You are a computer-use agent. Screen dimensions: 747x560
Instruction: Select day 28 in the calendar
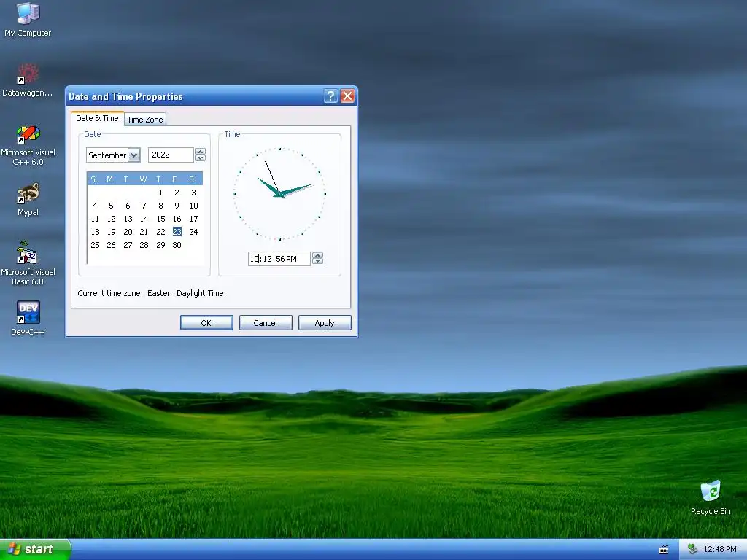(x=144, y=245)
